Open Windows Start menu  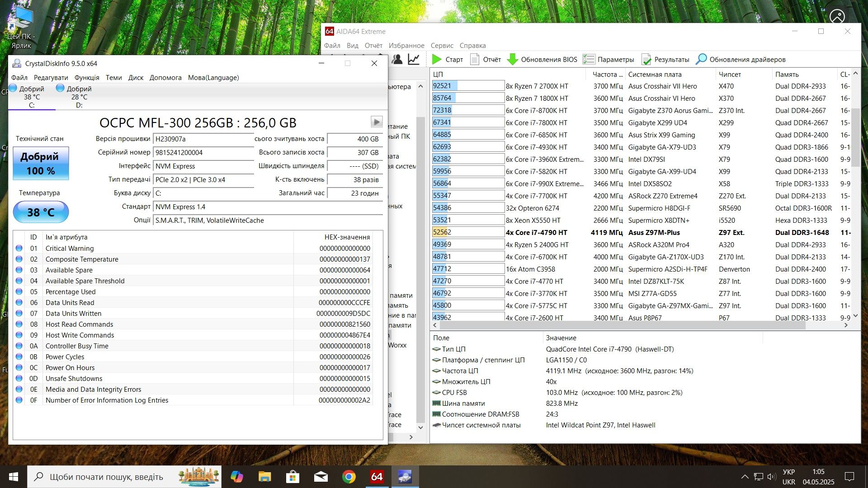point(14,477)
